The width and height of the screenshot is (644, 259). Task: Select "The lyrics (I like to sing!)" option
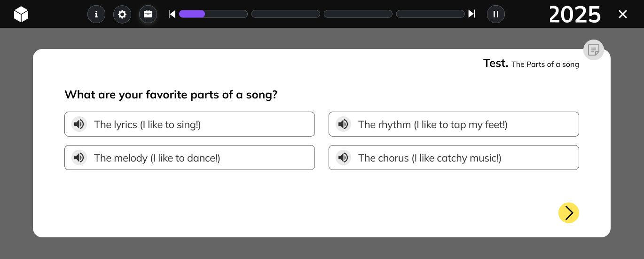click(189, 124)
